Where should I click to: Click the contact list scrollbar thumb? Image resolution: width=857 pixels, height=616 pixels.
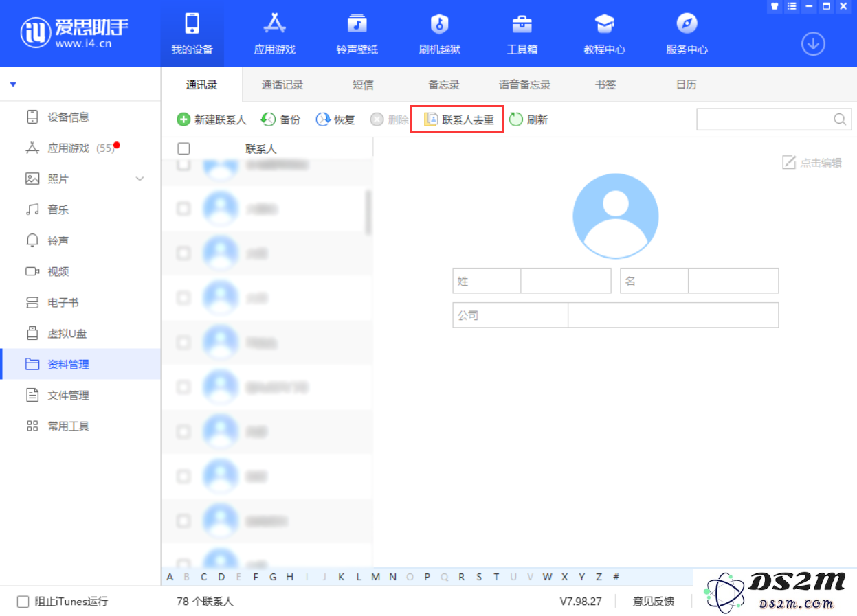(x=368, y=213)
